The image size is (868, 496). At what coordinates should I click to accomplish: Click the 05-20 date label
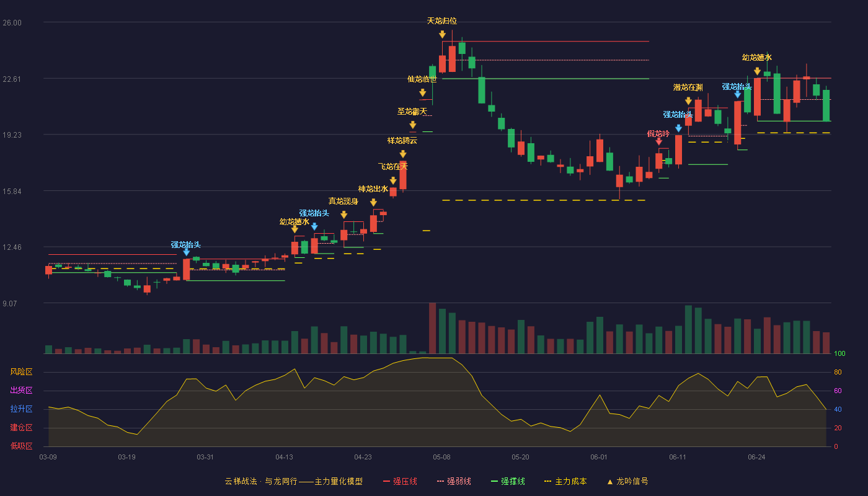[x=520, y=457]
